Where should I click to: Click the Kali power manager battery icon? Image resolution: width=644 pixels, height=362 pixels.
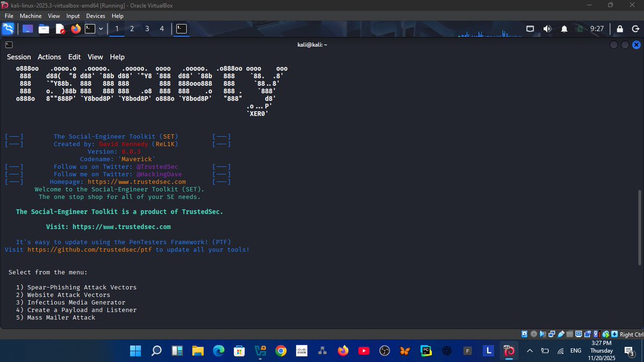[581, 29]
